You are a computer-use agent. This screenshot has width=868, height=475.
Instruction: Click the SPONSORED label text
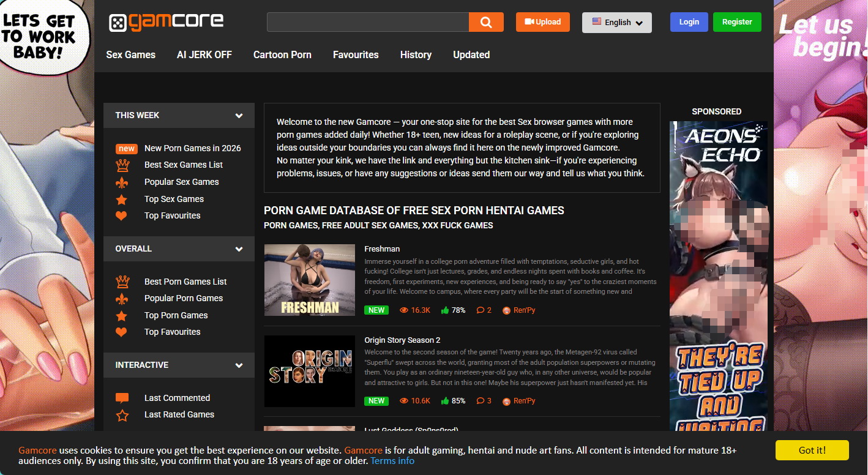pyautogui.click(x=716, y=111)
